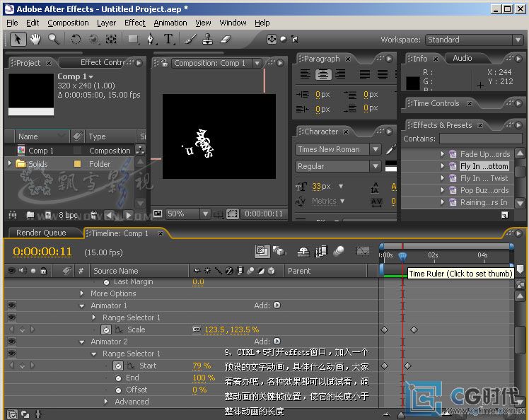The width and height of the screenshot is (529, 420).
Task: Click the Shy layers timeline icon
Action: 303,251
